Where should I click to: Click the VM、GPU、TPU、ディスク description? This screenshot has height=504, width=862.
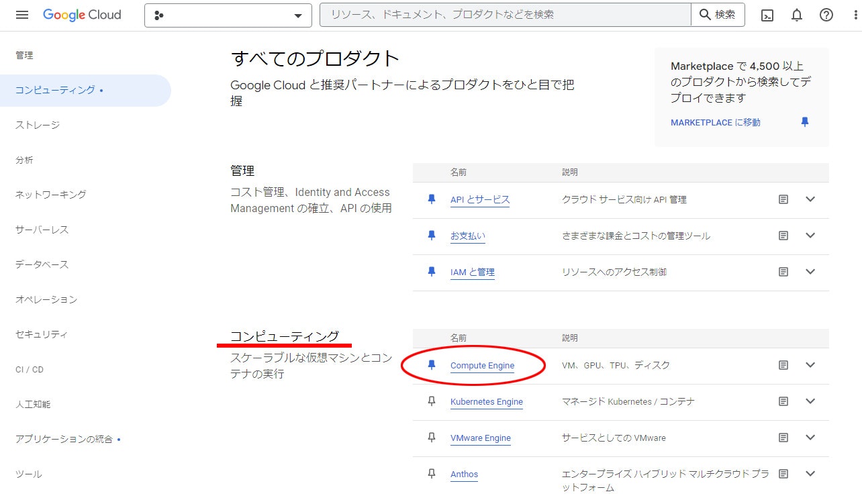tap(616, 365)
